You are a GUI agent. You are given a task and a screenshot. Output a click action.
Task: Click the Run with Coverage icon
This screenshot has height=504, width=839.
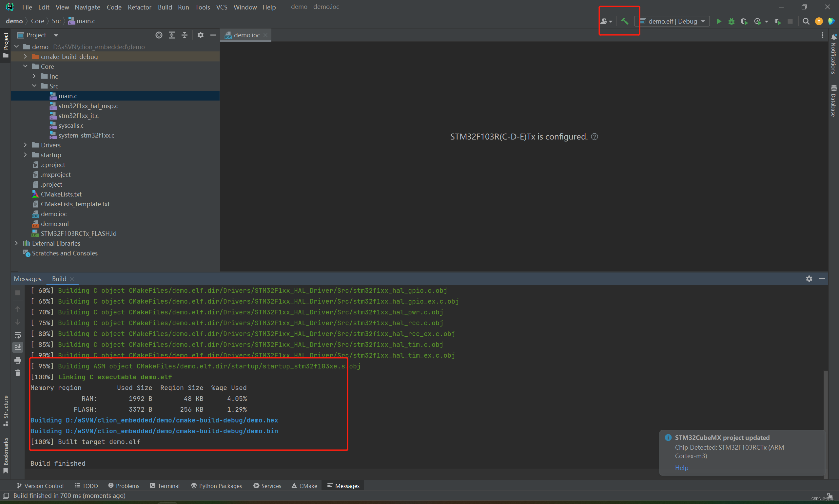click(x=744, y=21)
